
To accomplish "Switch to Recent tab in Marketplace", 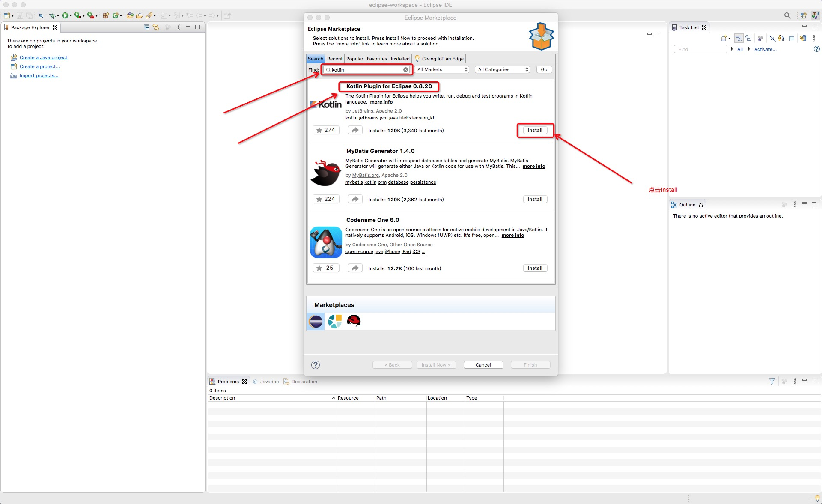I will (x=335, y=59).
